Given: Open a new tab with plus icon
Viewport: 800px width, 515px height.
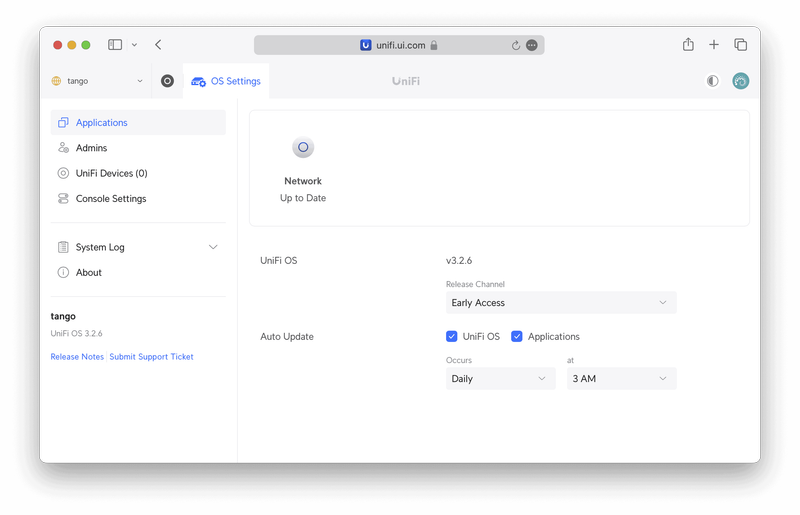Looking at the screenshot, I should pos(714,45).
